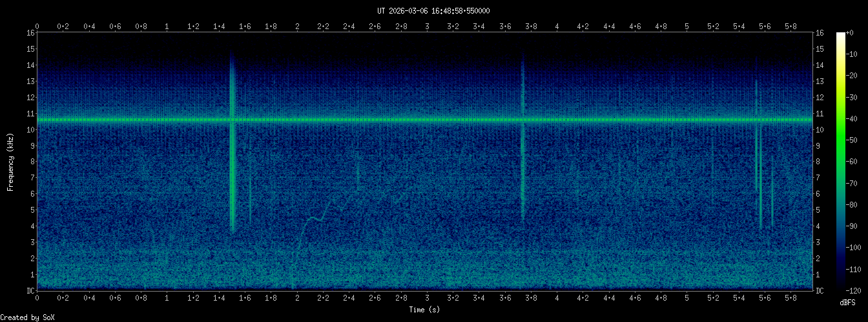Click the UT timestamp title at top

(x=433, y=11)
